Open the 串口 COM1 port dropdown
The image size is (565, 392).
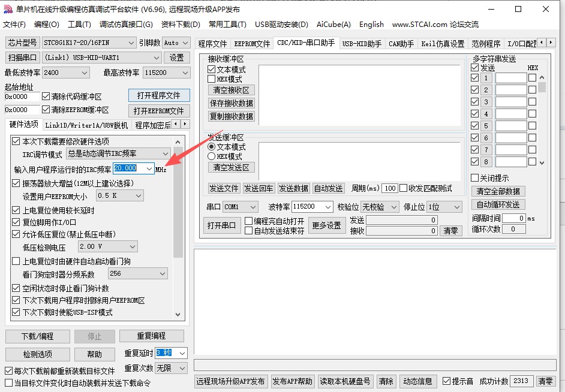click(241, 207)
